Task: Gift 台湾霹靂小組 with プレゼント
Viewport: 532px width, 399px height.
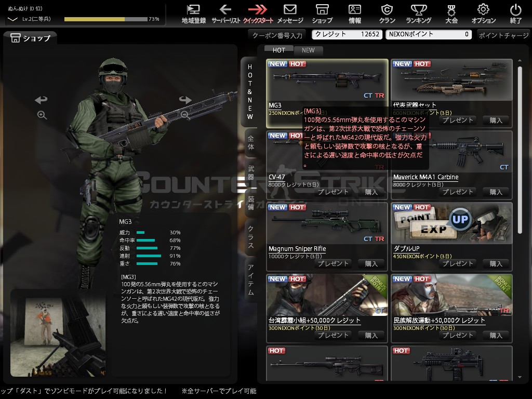Action: 333,335
